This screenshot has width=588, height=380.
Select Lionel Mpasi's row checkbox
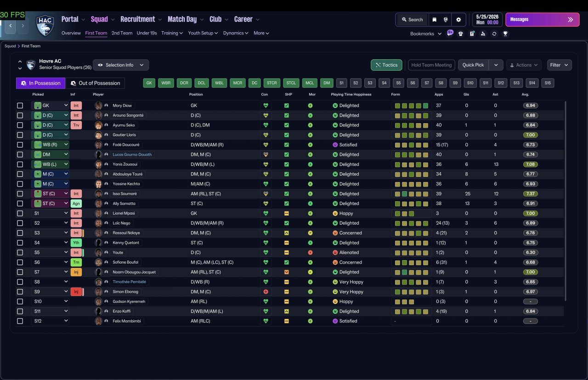[20, 213]
